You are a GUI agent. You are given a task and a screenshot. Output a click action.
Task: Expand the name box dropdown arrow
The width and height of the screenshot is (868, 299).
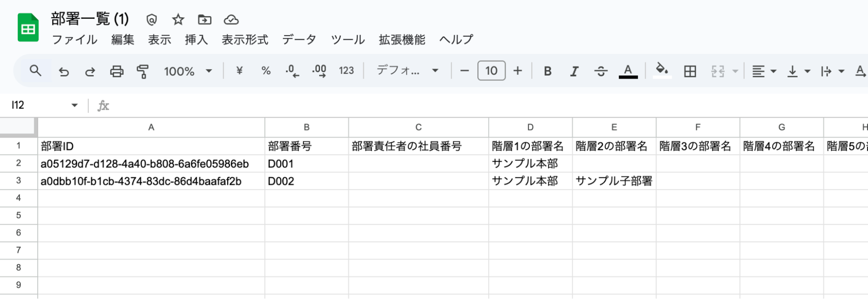pyautogui.click(x=75, y=105)
